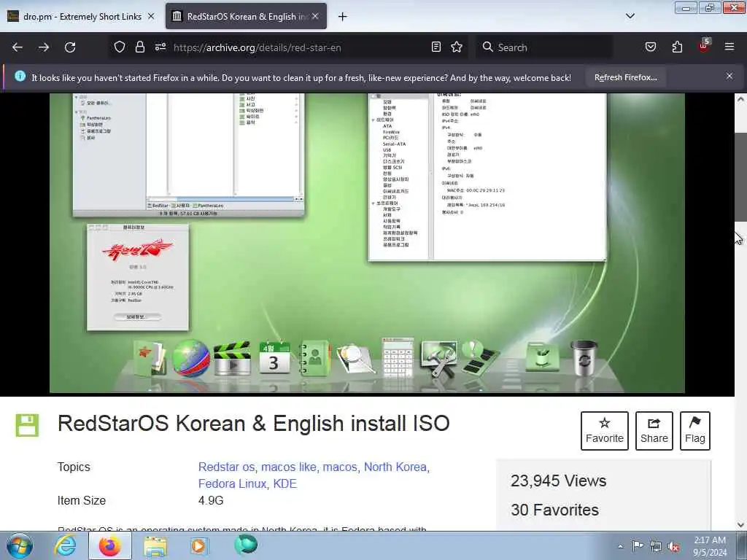This screenshot has width=747, height=560.
Task: Click the green software floppy icon
Action: [x=27, y=425]
